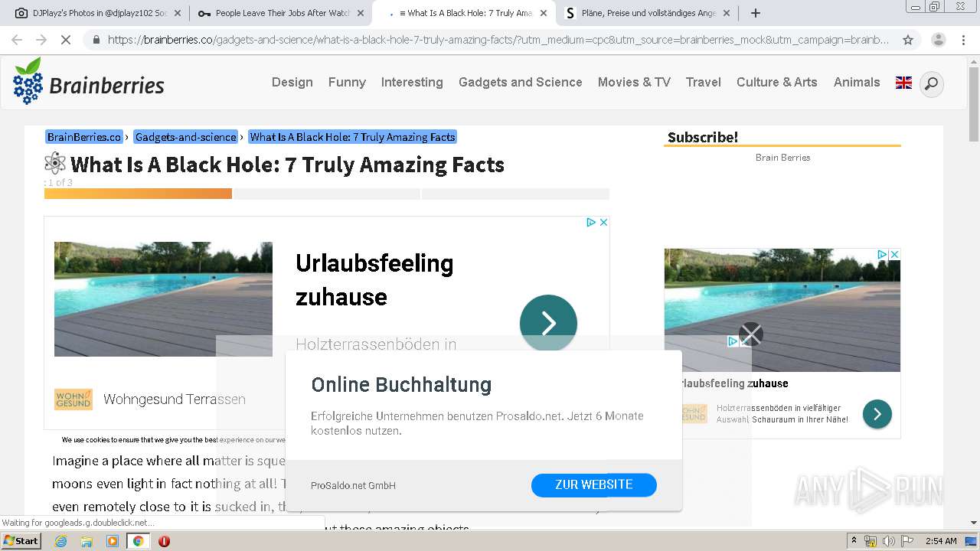Show hidden system tray icons

click(854, 541)
